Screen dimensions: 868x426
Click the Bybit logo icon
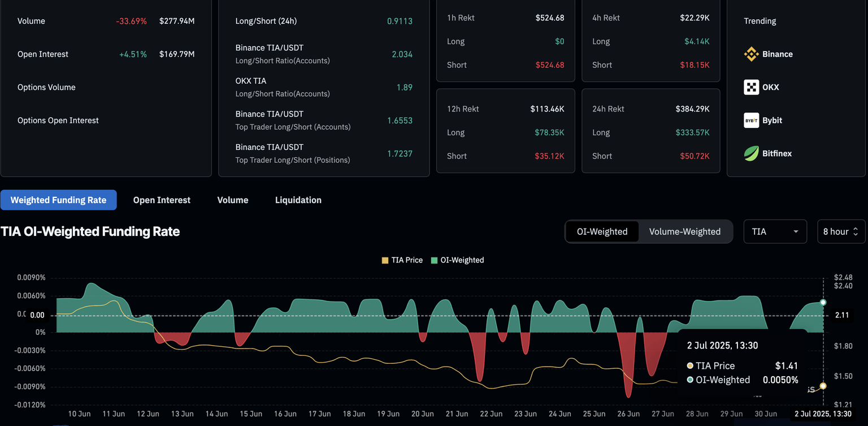point(751,121)
